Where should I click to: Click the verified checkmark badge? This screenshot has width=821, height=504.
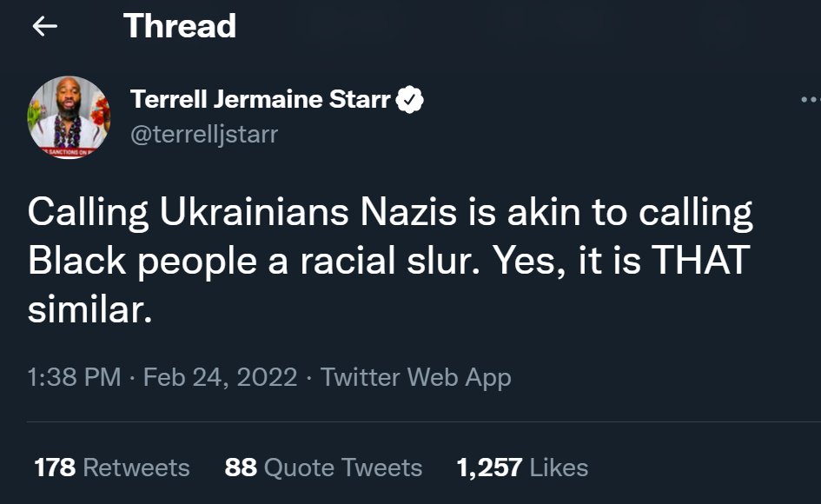tap(410, 101)
